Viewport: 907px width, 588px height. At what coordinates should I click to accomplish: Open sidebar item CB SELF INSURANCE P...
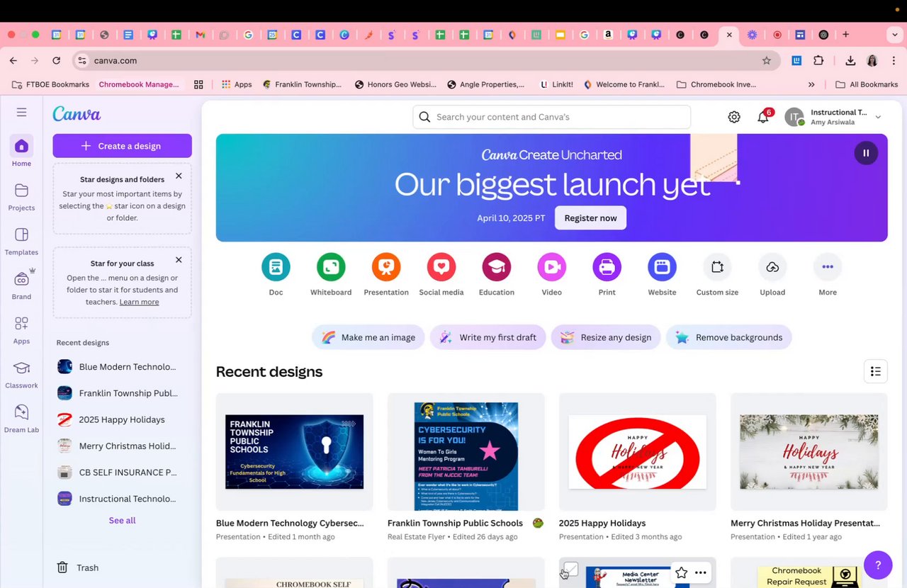(x=117, y=473)
